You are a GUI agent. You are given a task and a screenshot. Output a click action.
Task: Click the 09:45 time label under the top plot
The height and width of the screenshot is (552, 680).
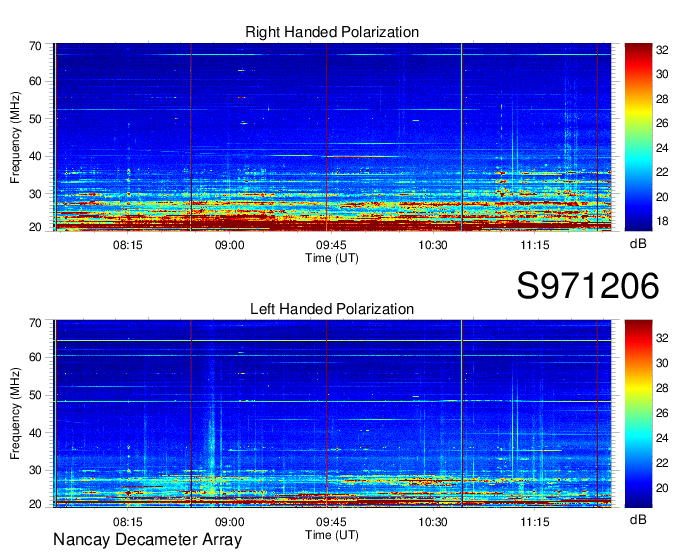(331, 245)
